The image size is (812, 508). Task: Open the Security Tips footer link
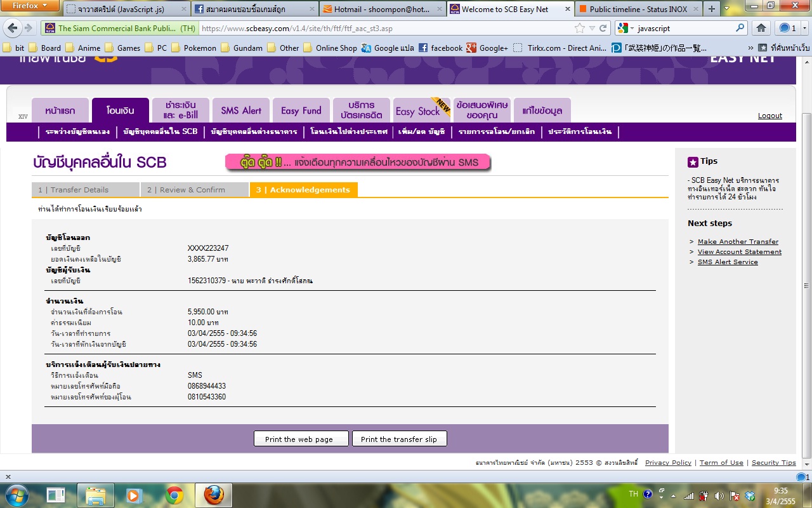coord(773,463)
